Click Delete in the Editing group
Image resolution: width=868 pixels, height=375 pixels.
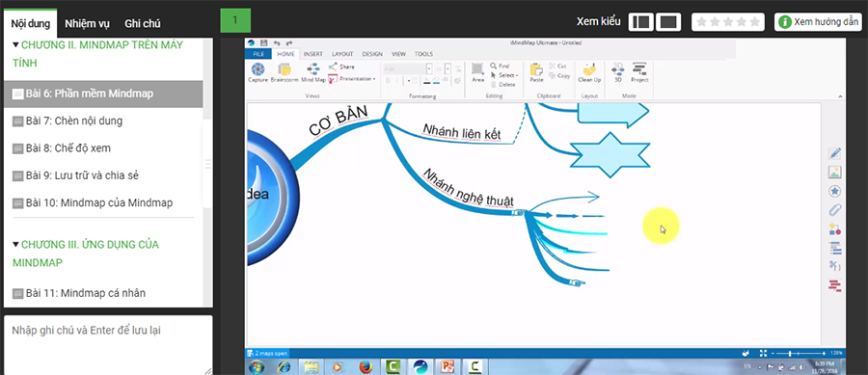pyautogui.click(x=502, y=85)
